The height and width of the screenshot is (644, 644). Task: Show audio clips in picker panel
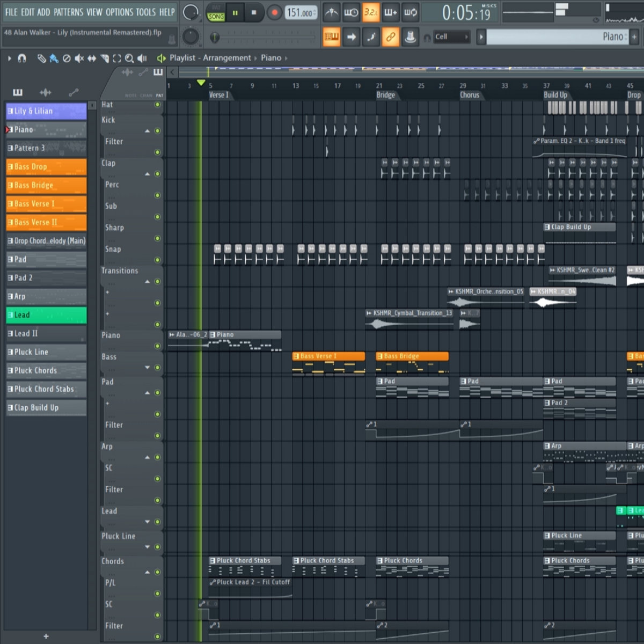(x=46, y=92)
